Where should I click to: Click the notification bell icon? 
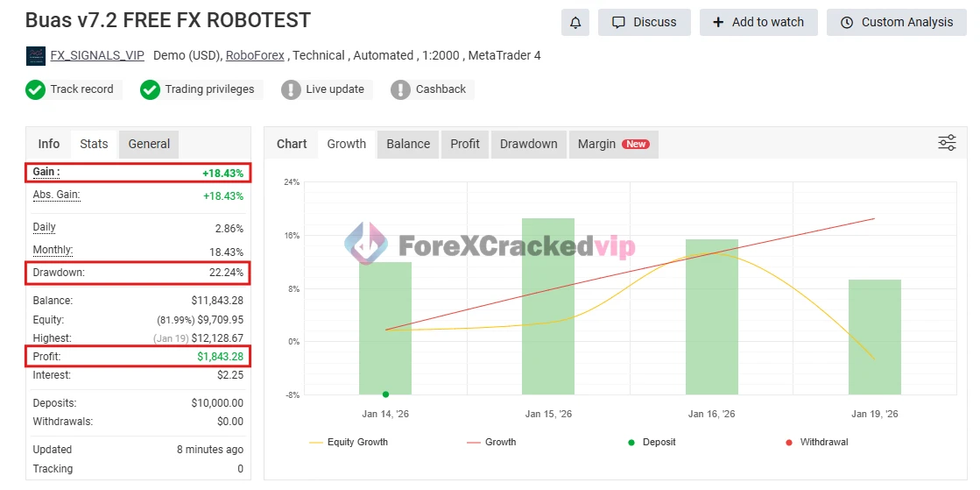pyautogui.click(x=575, y=23)
